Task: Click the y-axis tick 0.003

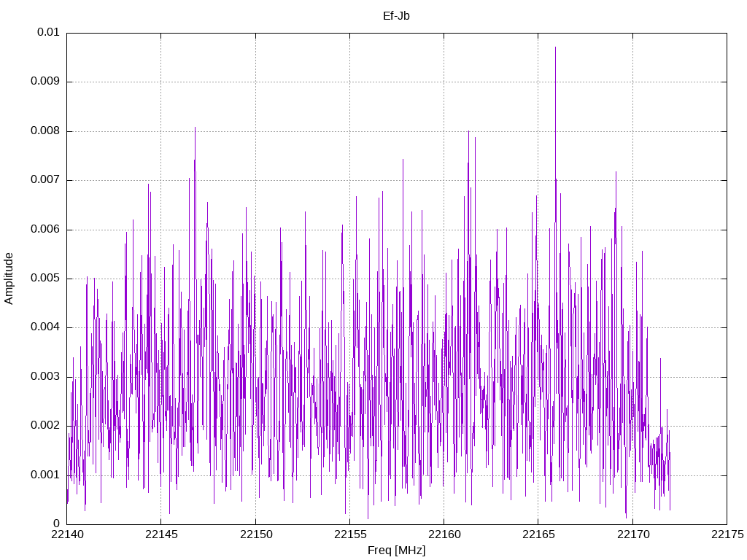Action: [45, 377]
